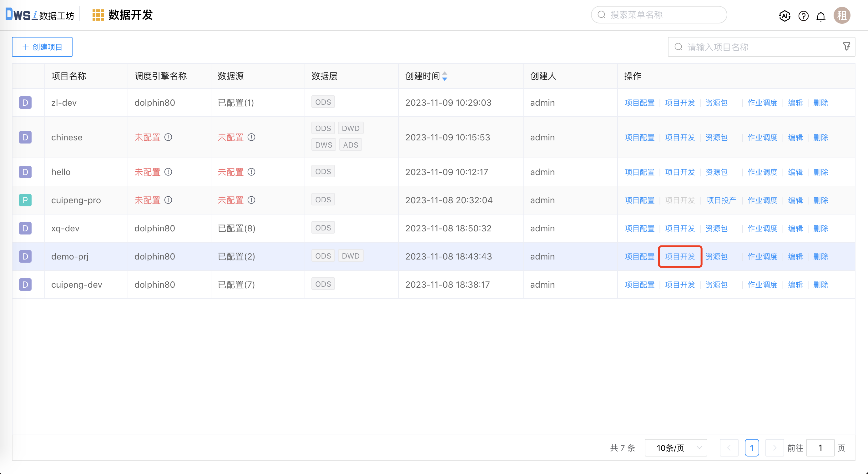Click warning icon beside chinese's 未配置 engine
Image resolution: width=868 pixels, height=474 pixels.
tap(169, 138)
